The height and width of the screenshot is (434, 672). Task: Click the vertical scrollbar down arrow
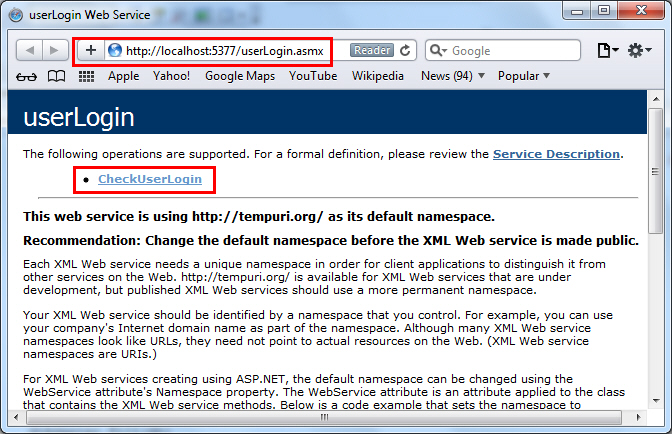coord(656,401)
